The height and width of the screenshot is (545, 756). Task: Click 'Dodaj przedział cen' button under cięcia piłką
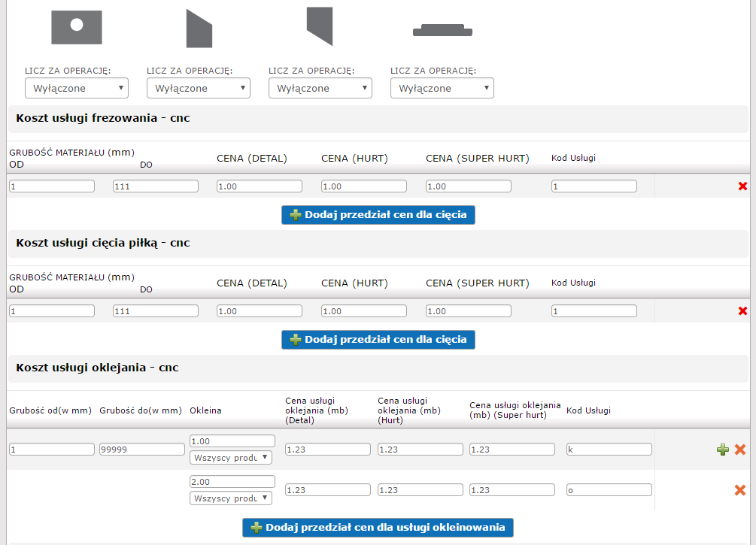[x=378, y=340]
